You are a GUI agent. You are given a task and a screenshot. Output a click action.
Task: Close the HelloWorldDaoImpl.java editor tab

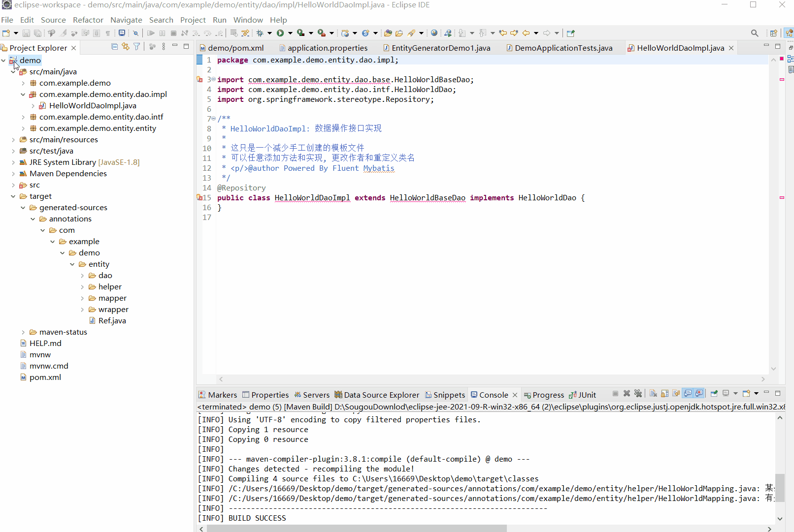[731, 48]
